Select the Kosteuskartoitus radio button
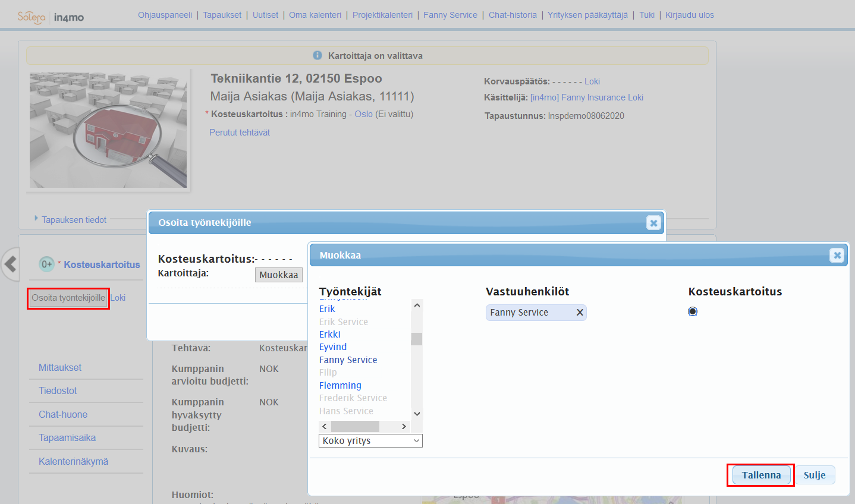 pos(693,311)
